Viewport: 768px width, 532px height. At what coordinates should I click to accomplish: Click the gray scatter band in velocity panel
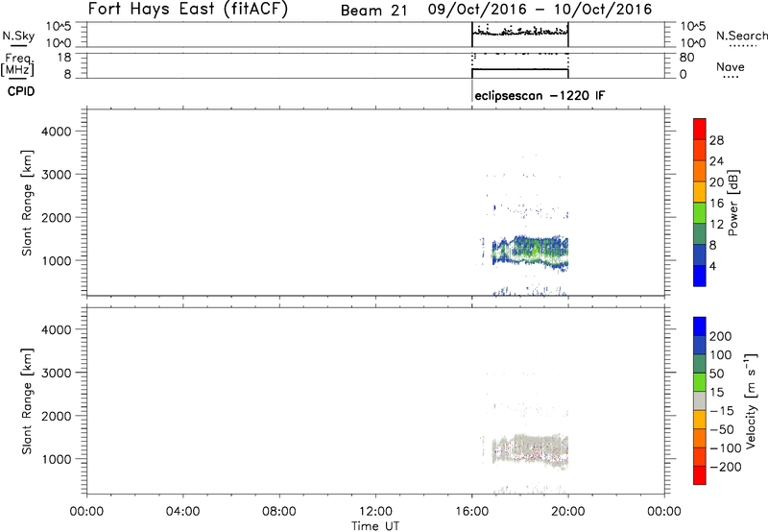(x=531, y=450)
